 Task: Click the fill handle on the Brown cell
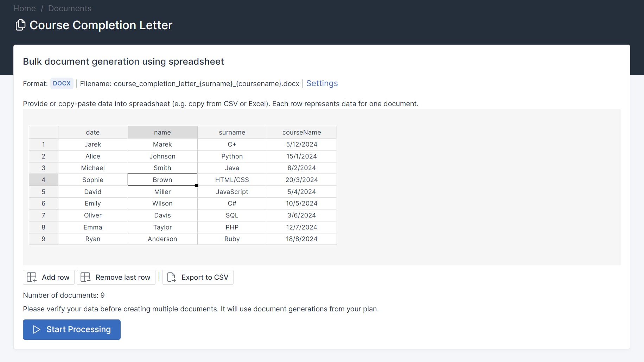[197, 185]
